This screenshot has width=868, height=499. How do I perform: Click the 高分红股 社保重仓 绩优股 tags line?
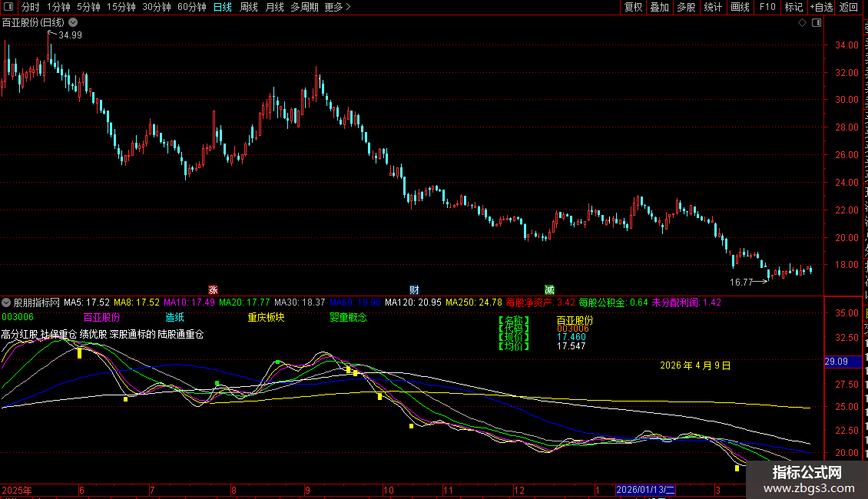[102, 334]
